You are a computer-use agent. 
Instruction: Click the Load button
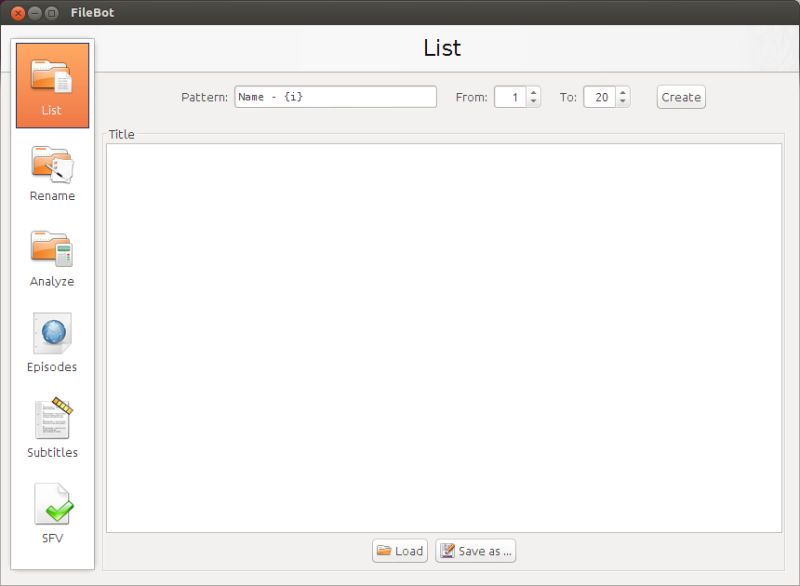[x=400, y=550]
